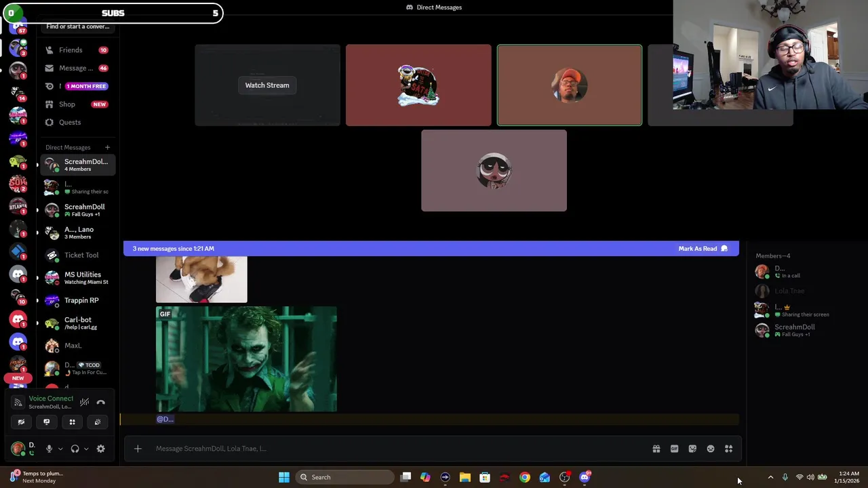868x488 pixels.
Task: Open the Discord Shop
Action: 77,104
